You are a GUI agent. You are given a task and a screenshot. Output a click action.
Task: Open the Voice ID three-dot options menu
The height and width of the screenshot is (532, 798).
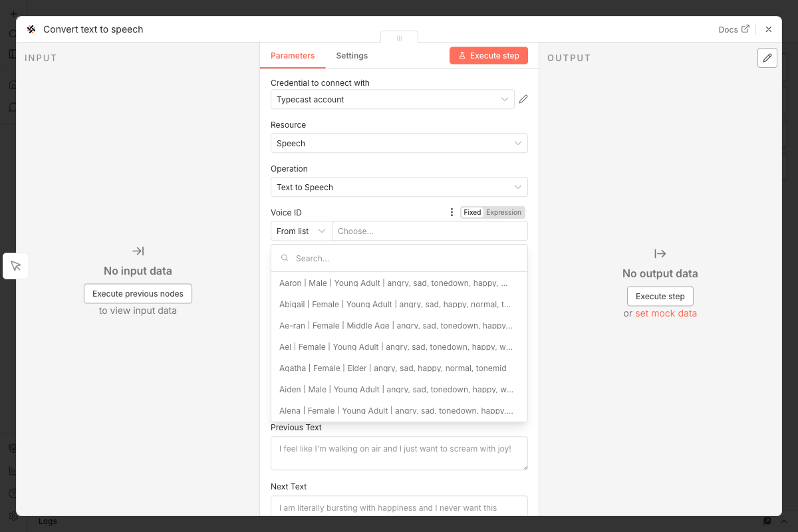pyautogui.click(x=452, y=212)
